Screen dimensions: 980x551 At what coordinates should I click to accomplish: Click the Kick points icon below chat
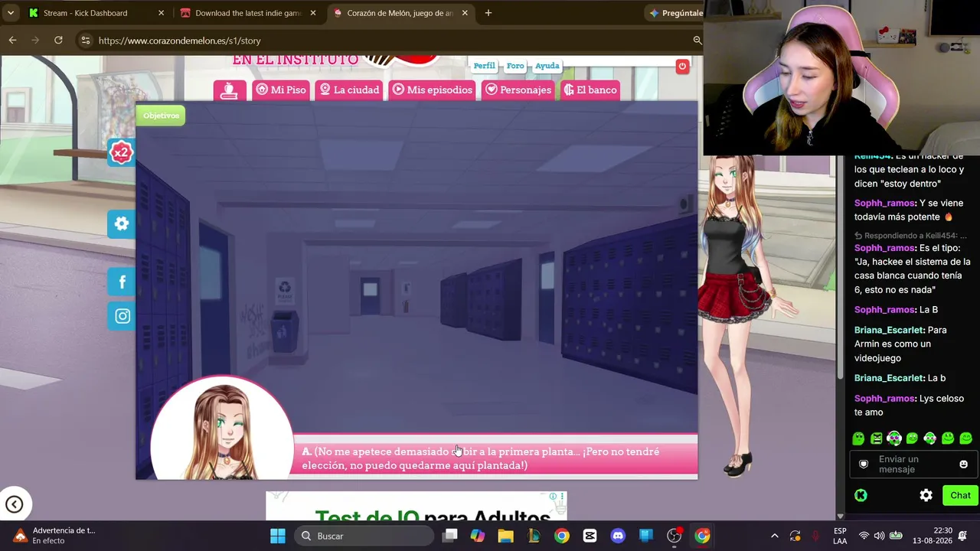coord(861,495)
